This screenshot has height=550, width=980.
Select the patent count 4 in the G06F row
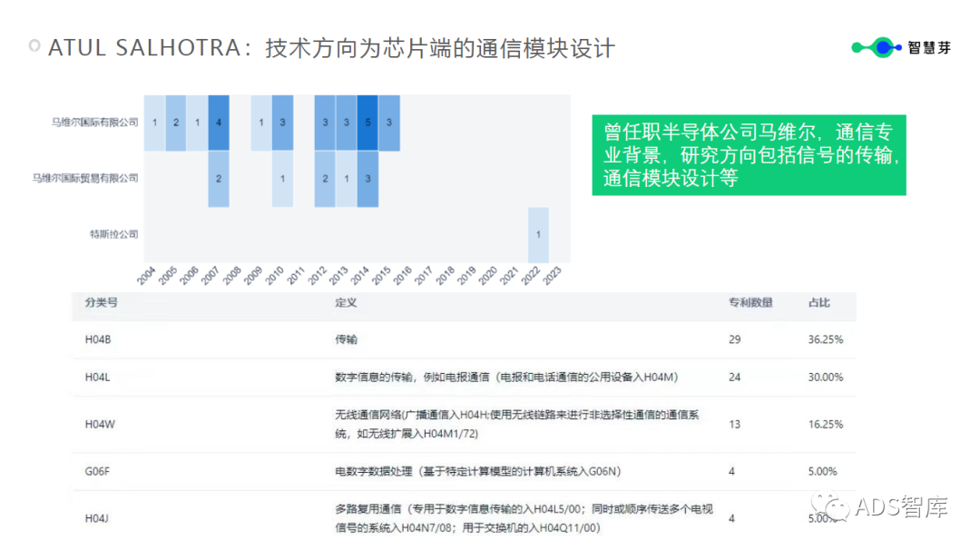[x=731, y=471]
